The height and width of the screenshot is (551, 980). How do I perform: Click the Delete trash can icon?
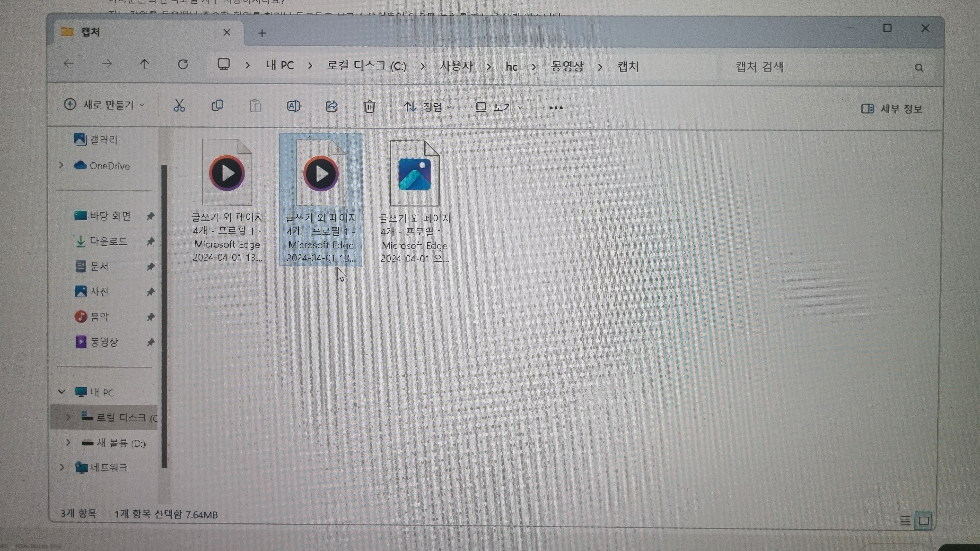click(369, 107)
